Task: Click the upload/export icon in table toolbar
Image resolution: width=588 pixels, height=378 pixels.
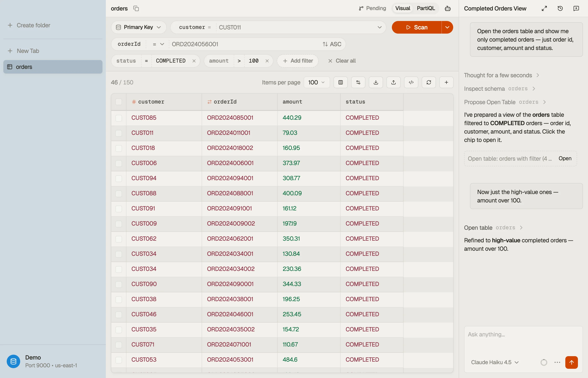Action: [393, 82]
